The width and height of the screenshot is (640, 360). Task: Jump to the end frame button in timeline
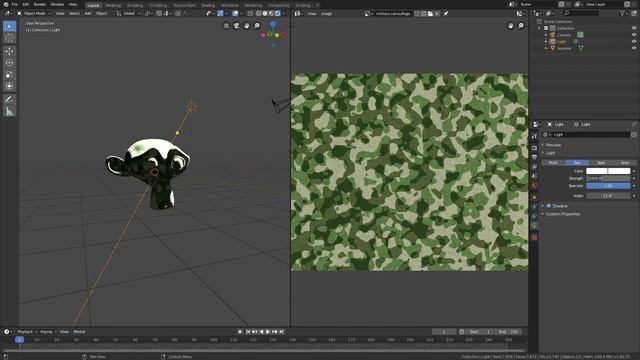tap(281, 332)
